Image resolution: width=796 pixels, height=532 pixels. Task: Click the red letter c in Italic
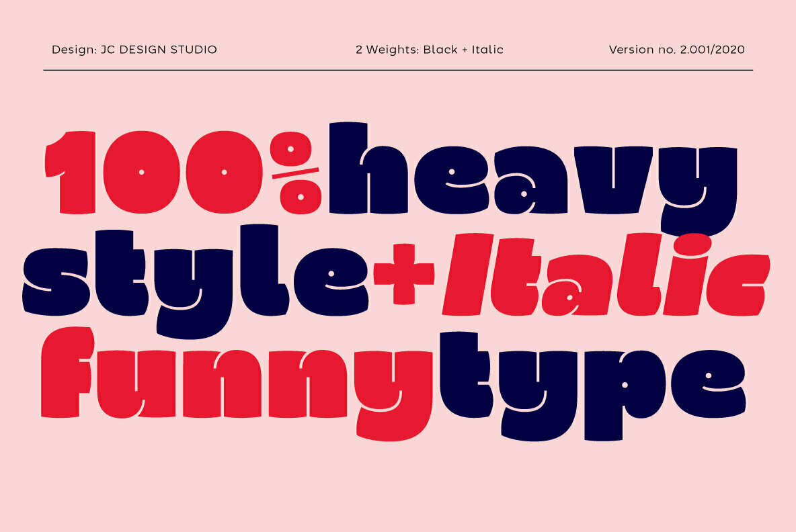(736, 282)
